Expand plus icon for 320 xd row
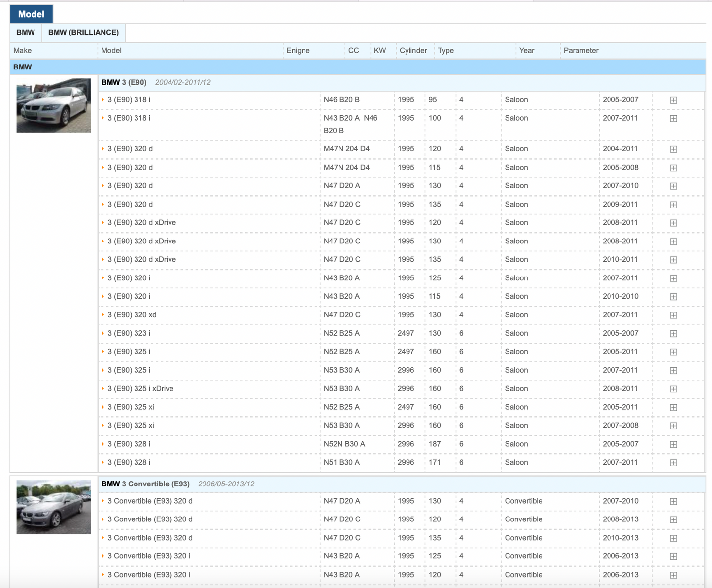The height and width of the screenshot is (588, 712). click(673, 315)
